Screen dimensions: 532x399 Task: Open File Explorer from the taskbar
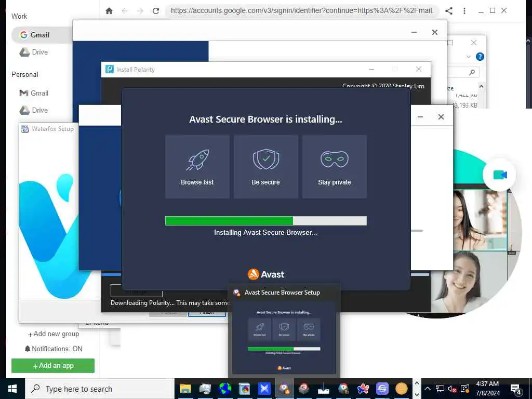[x=185, y=389]
